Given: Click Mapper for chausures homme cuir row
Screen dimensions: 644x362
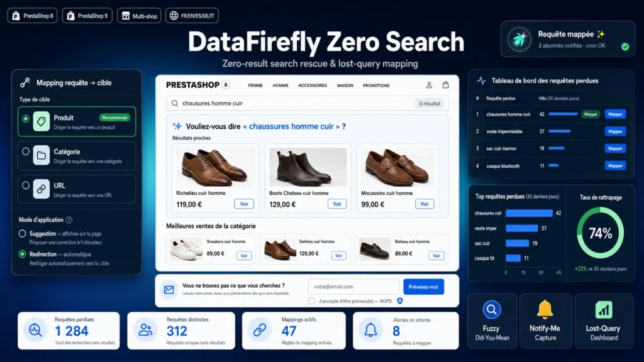Looking at the screenshot, I should (615, 114).
